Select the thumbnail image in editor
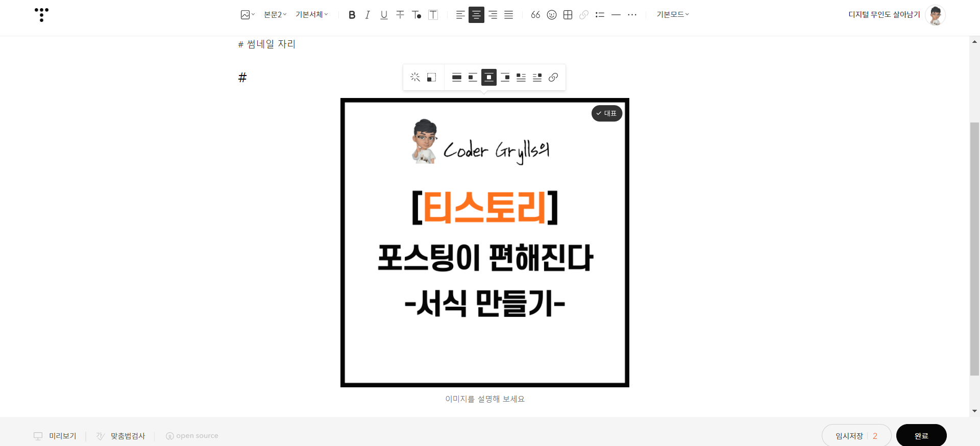 pos(485,243)
